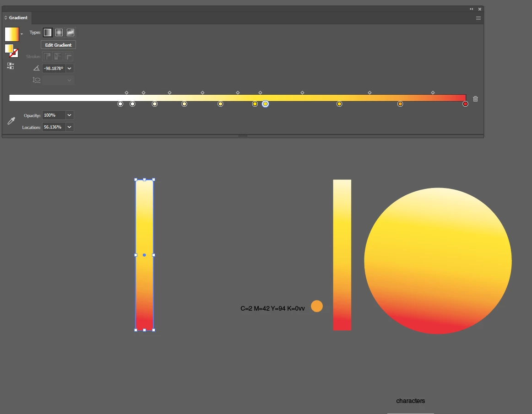Click the Opacity field showing 100%
The height and width of the screenshot is (414, 532).
(54, 115)
